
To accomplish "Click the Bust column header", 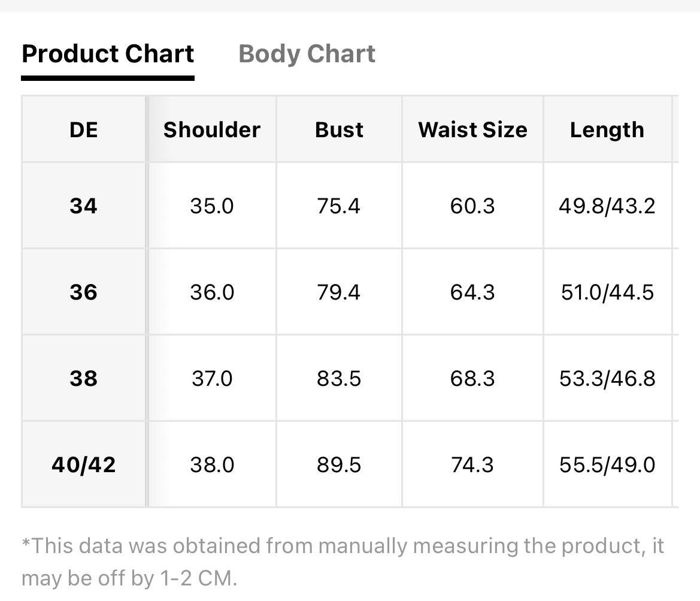I will pyautogui.click(x=339, y=129).
